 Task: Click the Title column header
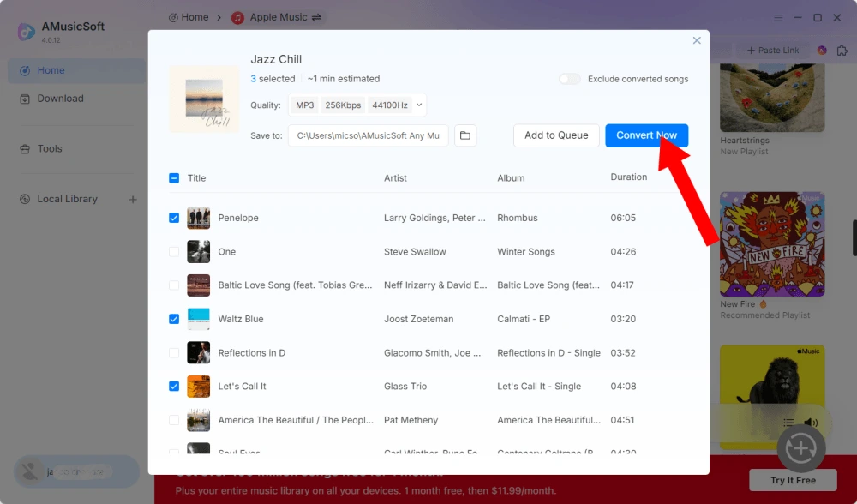click(197, 178)
